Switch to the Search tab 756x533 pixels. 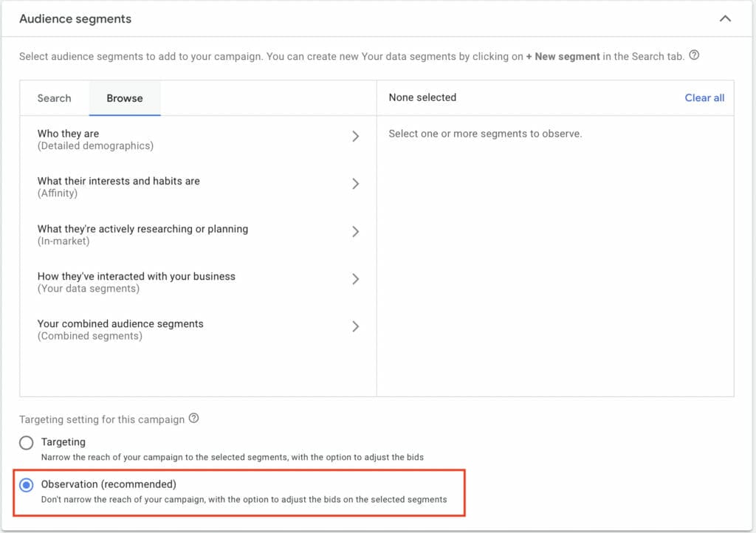click(53, 97)
